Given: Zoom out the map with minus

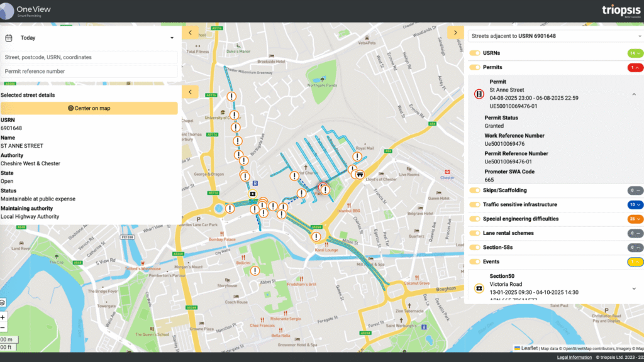Looking at the screenshot, I should coord(3,327).
